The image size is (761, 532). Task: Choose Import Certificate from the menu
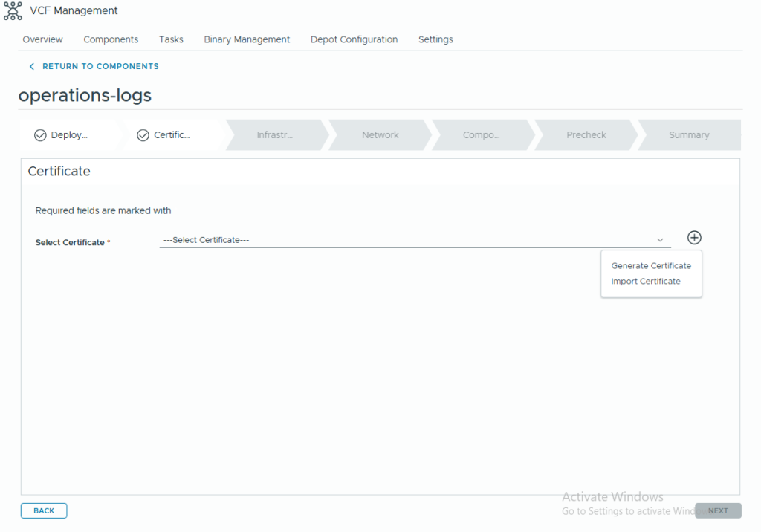pyautogui.click(x=646, y=282)
